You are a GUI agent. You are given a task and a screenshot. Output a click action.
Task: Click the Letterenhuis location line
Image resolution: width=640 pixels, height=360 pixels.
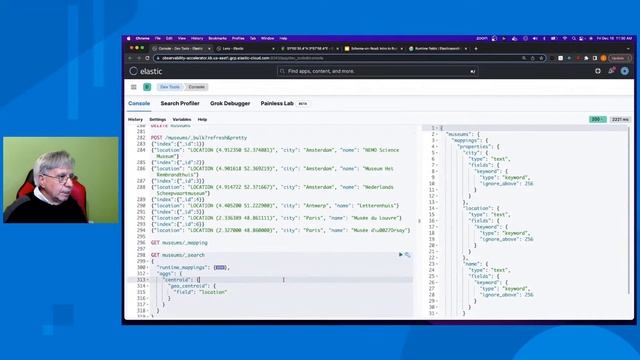(x=275, y=206)
